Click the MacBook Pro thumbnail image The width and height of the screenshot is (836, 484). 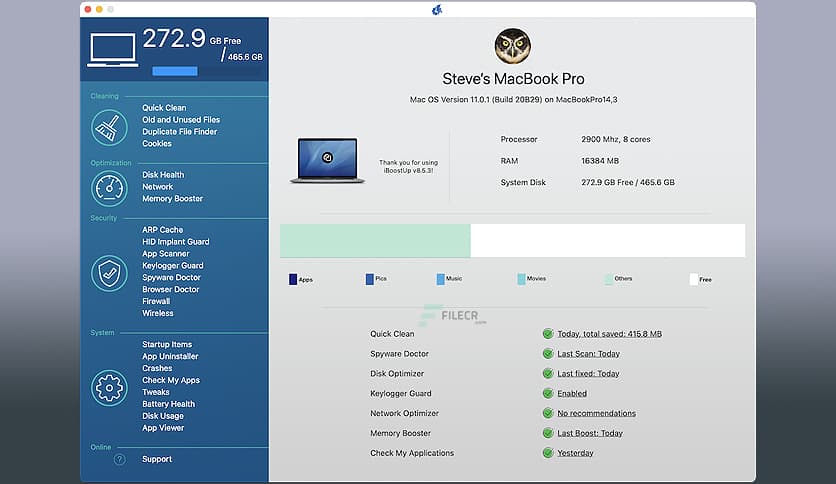pyautogui.click(x=327, y=161)
